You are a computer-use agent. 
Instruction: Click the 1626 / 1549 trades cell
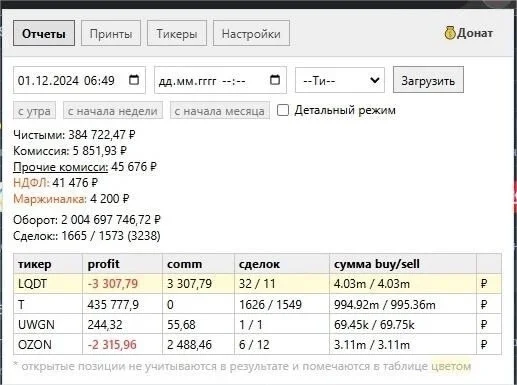pyautogui.click(x=282, y=304)
